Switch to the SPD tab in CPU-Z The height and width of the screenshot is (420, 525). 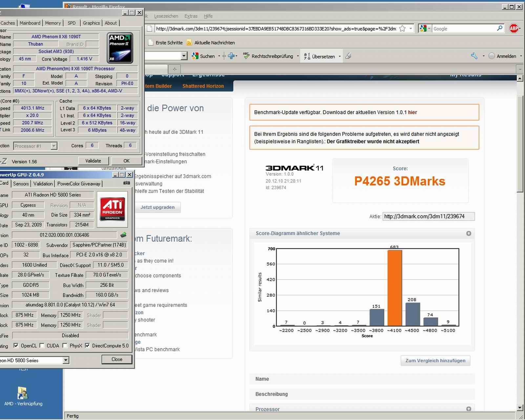click(x=72, y=23)
